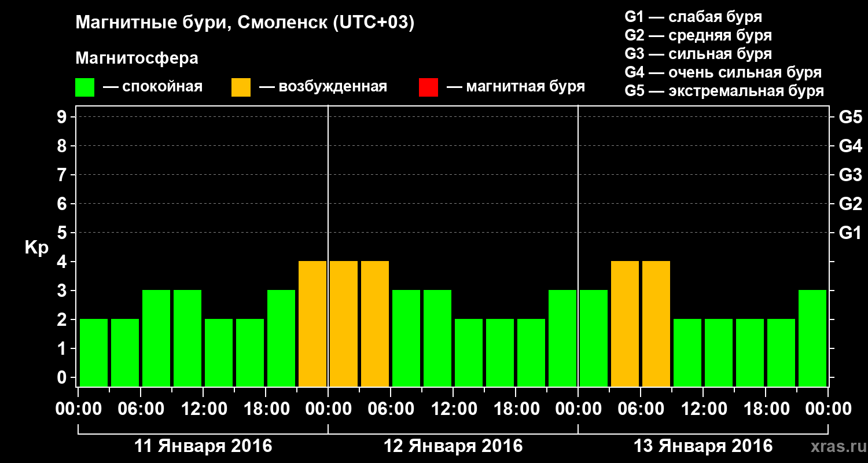The image size is (868, 463).
Task: Click the orange 03:00–06:00 bar on 12 Января
Action: [x=375, y=324]
